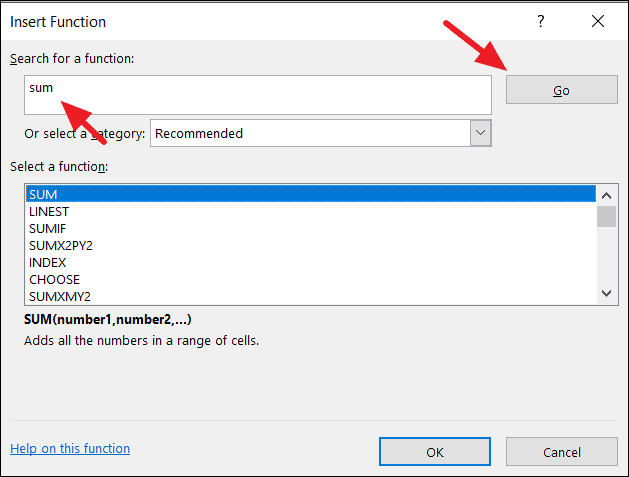Click the function list scroll down arrow

(x=607, y=293)
